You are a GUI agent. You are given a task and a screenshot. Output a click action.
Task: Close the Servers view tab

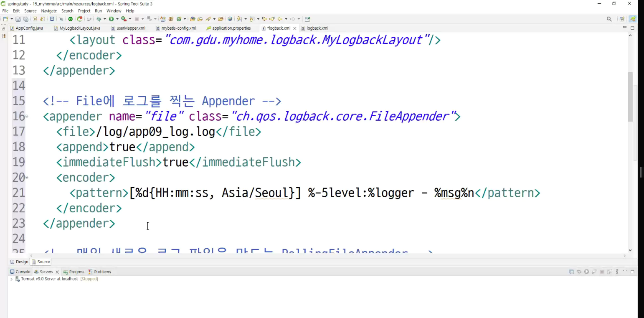[57, 272]
